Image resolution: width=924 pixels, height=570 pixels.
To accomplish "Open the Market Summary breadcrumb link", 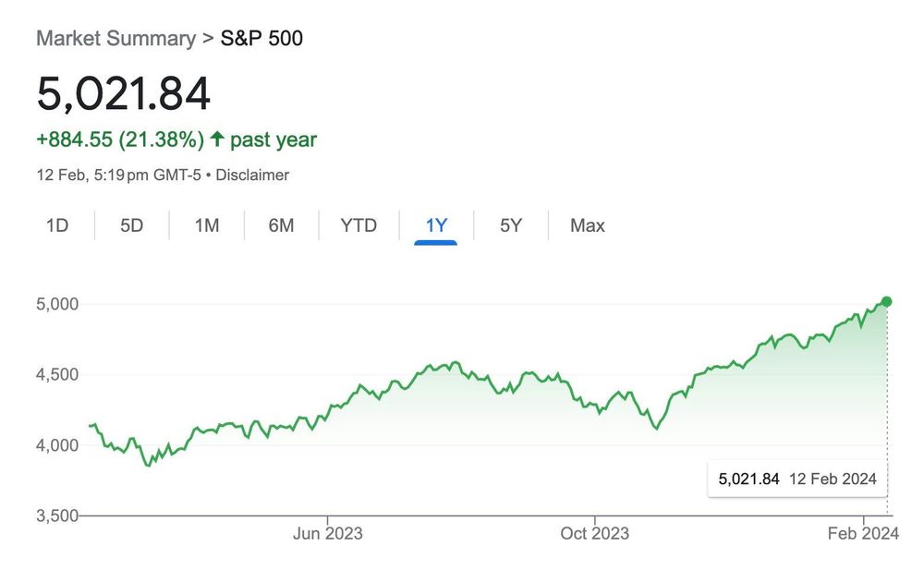I will click(113, 38).
